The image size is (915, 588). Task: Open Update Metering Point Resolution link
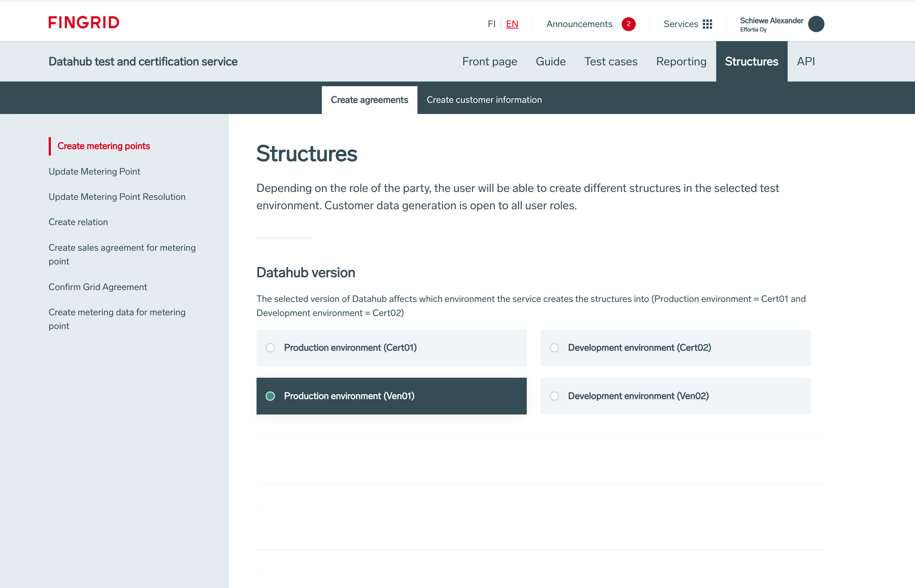coord(117,197)
